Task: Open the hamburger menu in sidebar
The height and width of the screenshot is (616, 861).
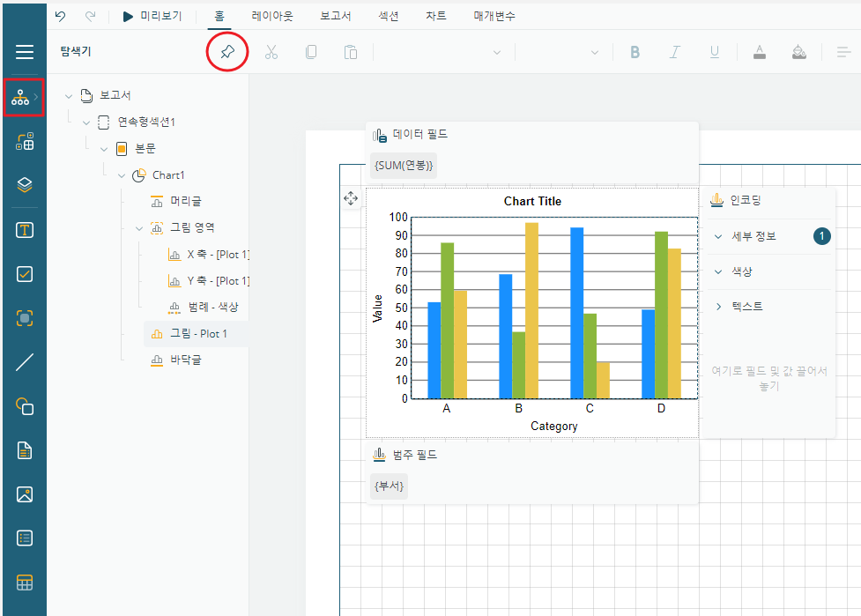Action: (24, 52)
